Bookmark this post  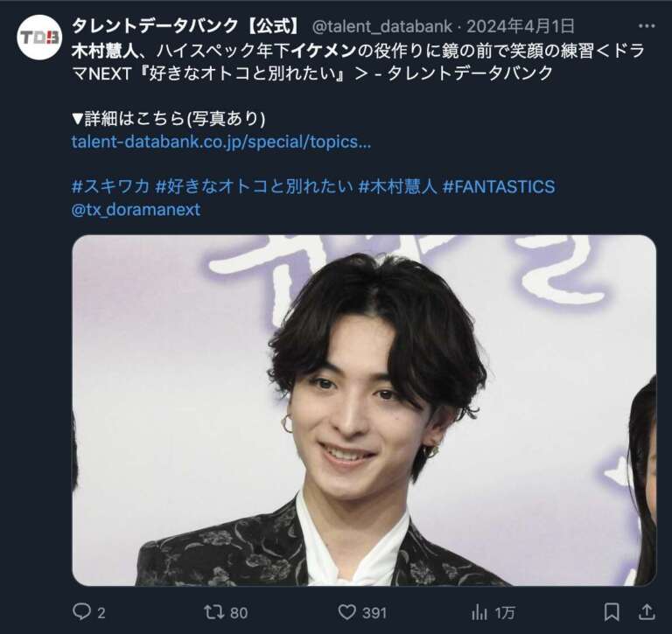612,612
